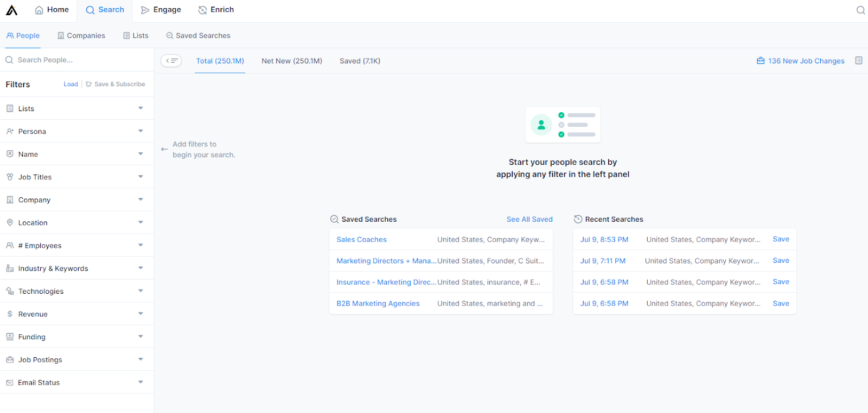This screenshot has width=868, height=413.
Task: Click the Apollo logo icon
Action: point(12,10)
